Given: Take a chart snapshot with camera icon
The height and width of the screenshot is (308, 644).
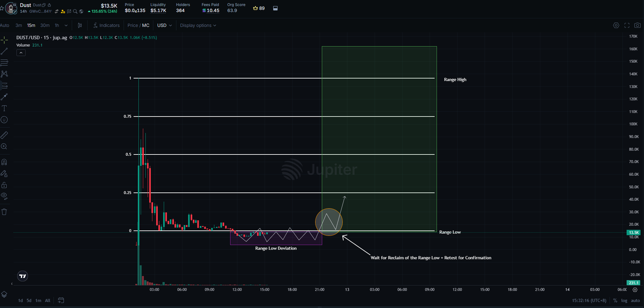Looking at the screenshot, I should [638, 25].
